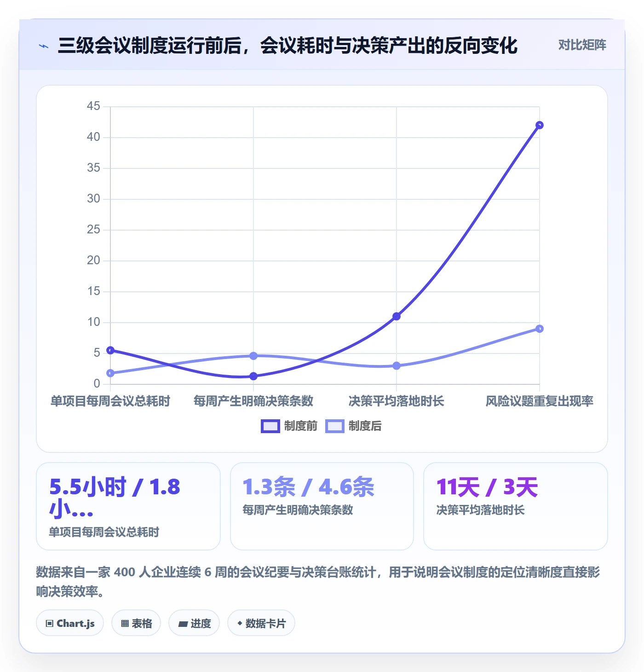Click the y-axis tick label 20
Screen dimensions: 644x672
coord(93,261)
